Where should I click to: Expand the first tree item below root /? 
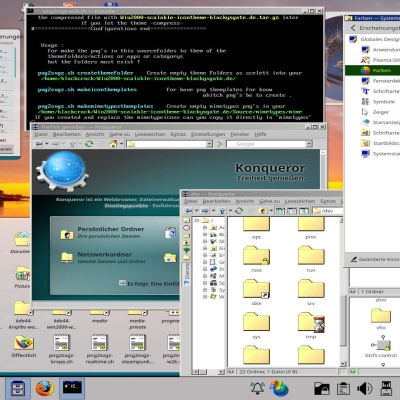pyautogui.click(x=205, y=227)
